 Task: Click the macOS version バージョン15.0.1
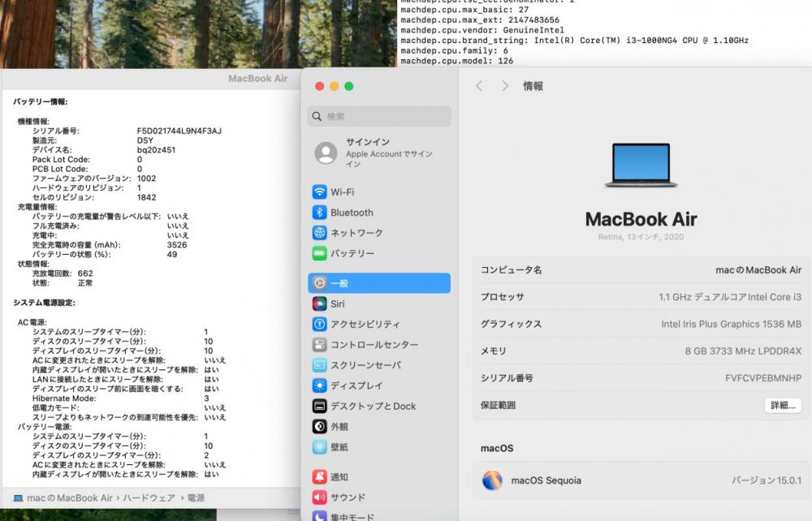pyautogui.click(x=767, y=480)
